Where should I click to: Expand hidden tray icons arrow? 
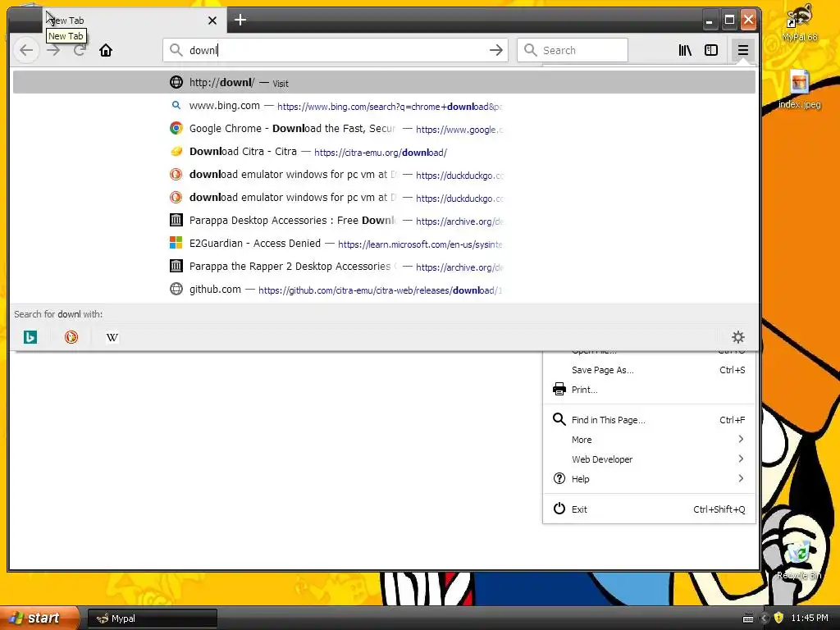pyautogui.click(x=765, y=619)
